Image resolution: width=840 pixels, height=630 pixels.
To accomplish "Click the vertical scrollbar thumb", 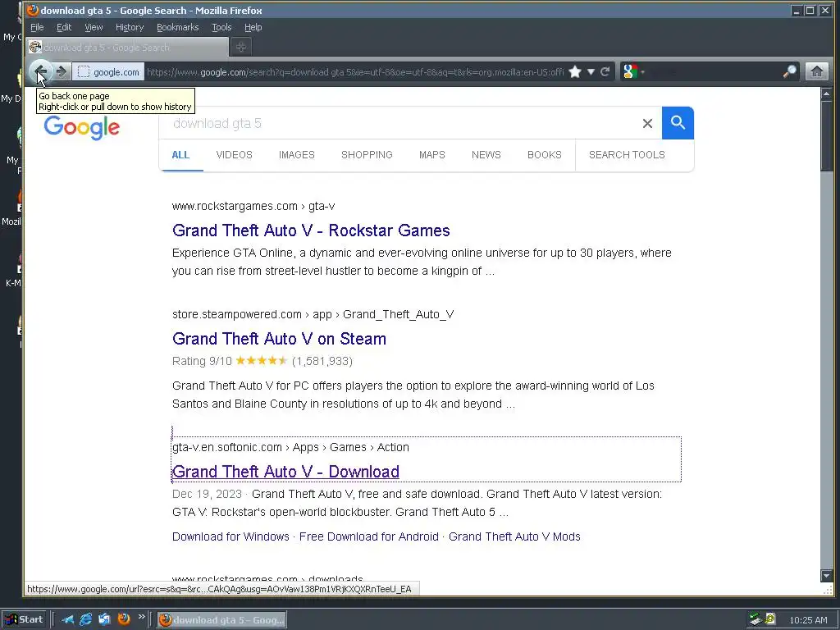I will coord(826,136).
